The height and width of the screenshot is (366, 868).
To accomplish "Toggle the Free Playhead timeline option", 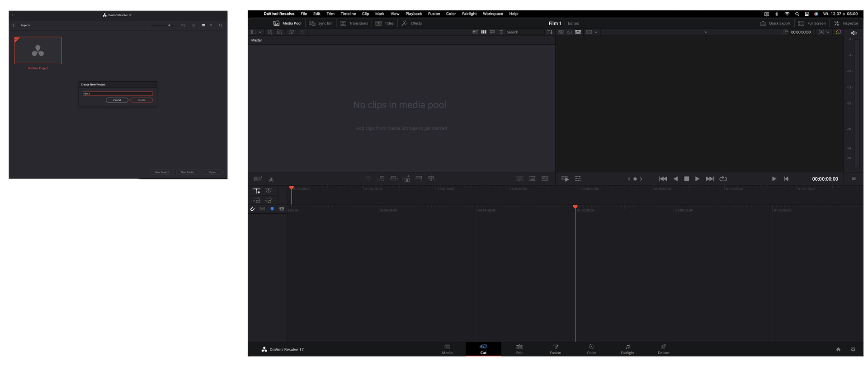I will tap(269, 191).
